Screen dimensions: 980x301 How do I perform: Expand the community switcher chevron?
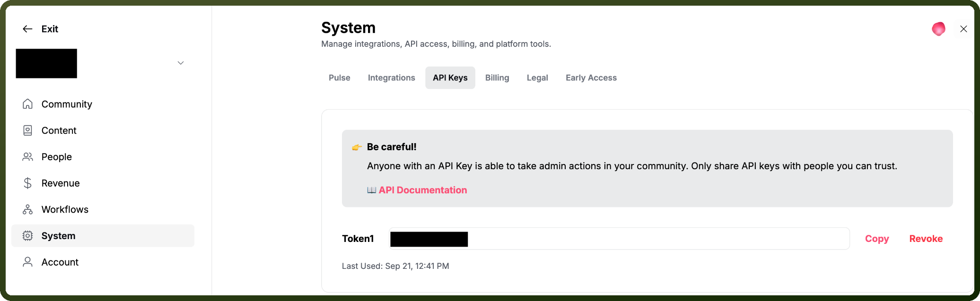[181, 63]
